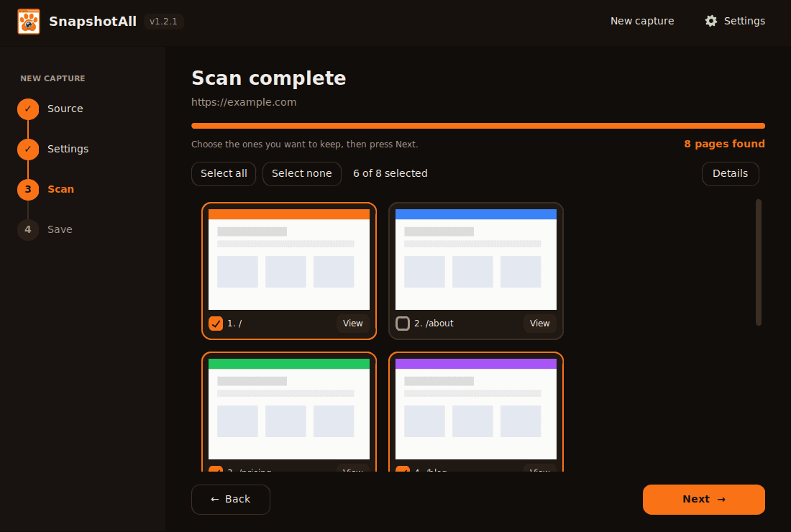The width and height of the screenshot is (791, 532).
Task: Click the purple-header page 4 thumbnail
Action: coord(476,409)
